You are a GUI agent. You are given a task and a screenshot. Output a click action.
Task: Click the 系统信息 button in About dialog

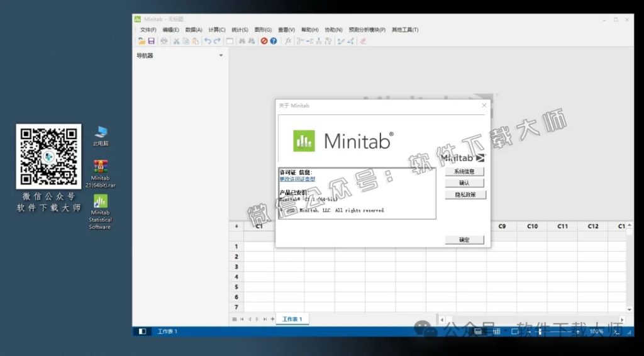coord(465,172)
